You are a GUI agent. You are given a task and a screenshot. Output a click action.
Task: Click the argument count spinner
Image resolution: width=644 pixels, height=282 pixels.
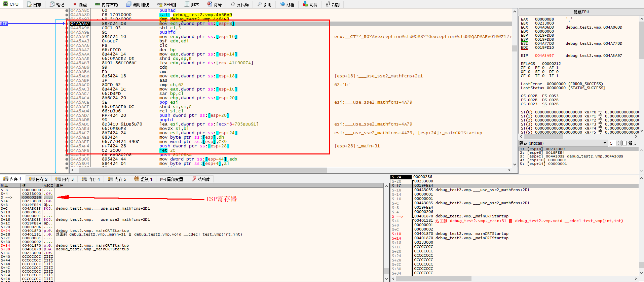(618, 143)
